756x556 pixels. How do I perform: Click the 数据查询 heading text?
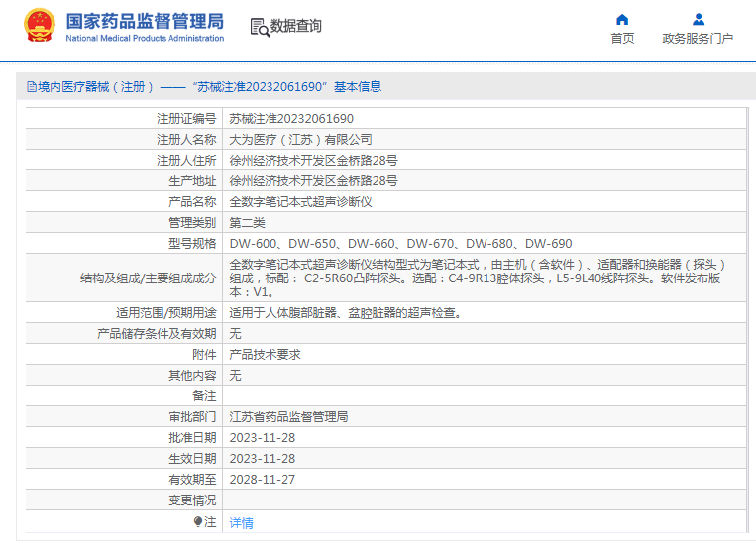point(295,27)
